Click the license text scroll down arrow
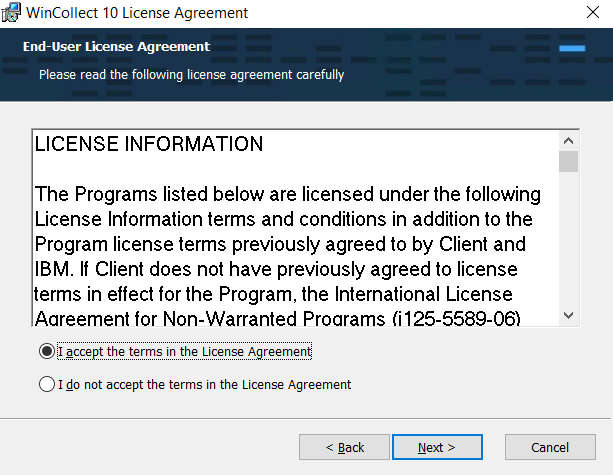 568,315
